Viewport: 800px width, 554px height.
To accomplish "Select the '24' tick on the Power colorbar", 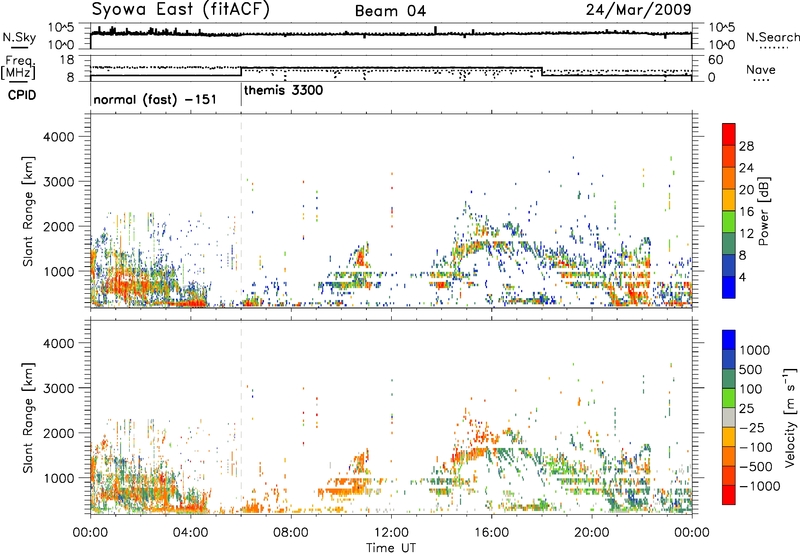I will click(x=746, y=168).
